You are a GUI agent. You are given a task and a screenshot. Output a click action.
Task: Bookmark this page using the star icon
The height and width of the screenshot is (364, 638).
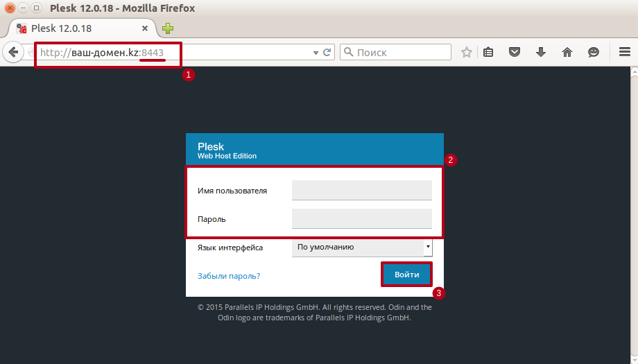click(x=466, y=52)
